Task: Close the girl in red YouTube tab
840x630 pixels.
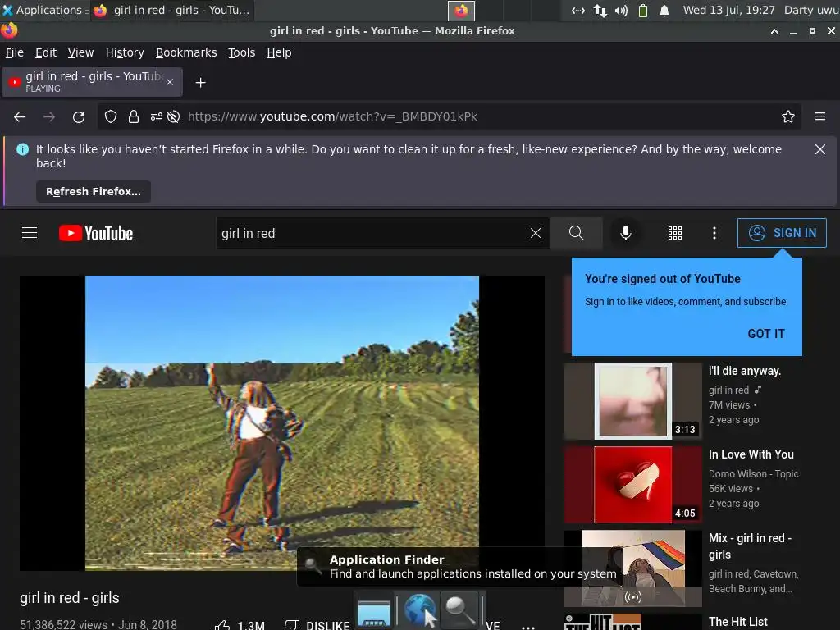Action: [x=170, y=82]
